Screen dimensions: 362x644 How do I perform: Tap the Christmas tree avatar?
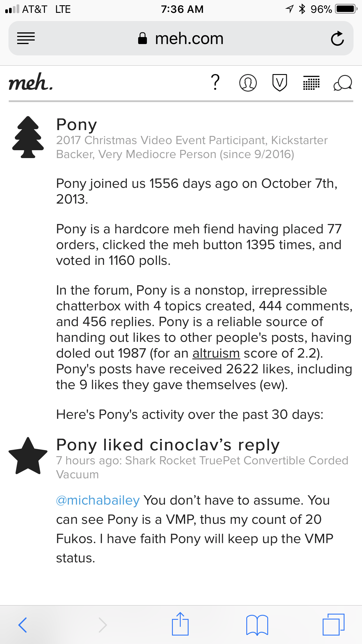click(28, 137)
